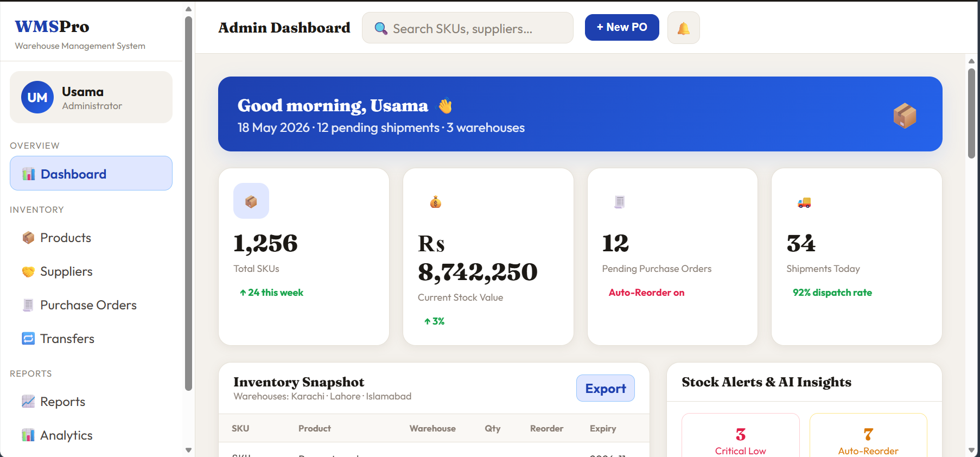
Task: Click the Admin Dashboard title
Action: tap(284, 28)
